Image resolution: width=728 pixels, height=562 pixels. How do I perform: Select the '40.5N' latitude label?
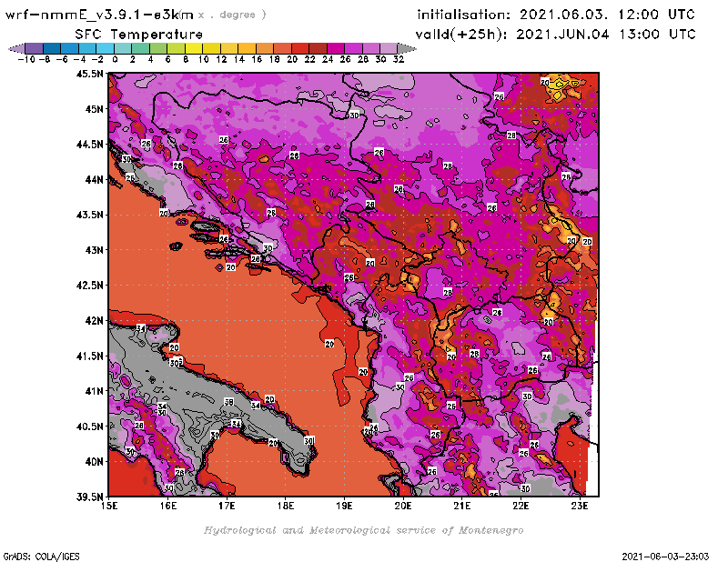coord(89,427)
